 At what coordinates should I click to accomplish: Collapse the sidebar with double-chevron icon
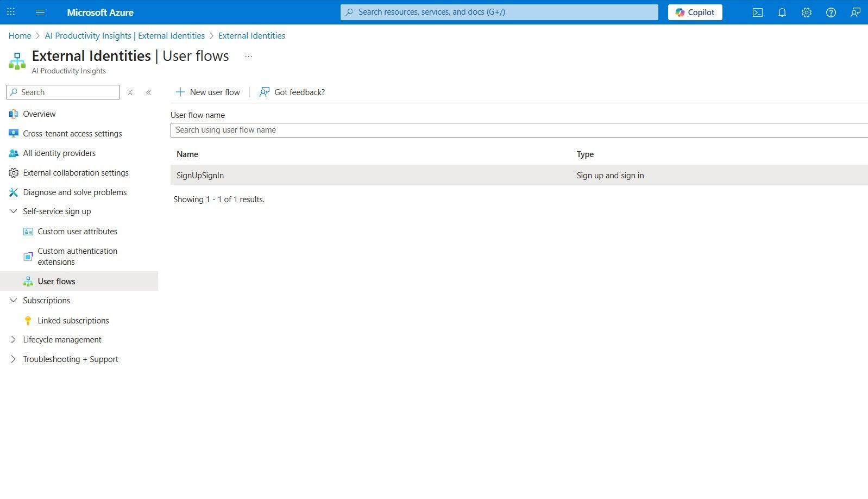pyautogui.click(x=148, y=92)
